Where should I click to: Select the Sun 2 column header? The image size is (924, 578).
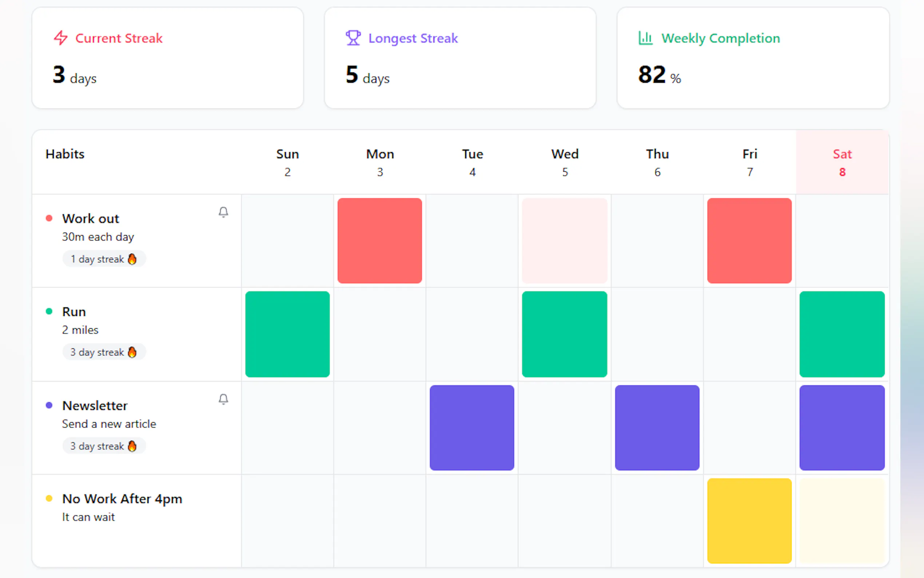tap(287, 162)
